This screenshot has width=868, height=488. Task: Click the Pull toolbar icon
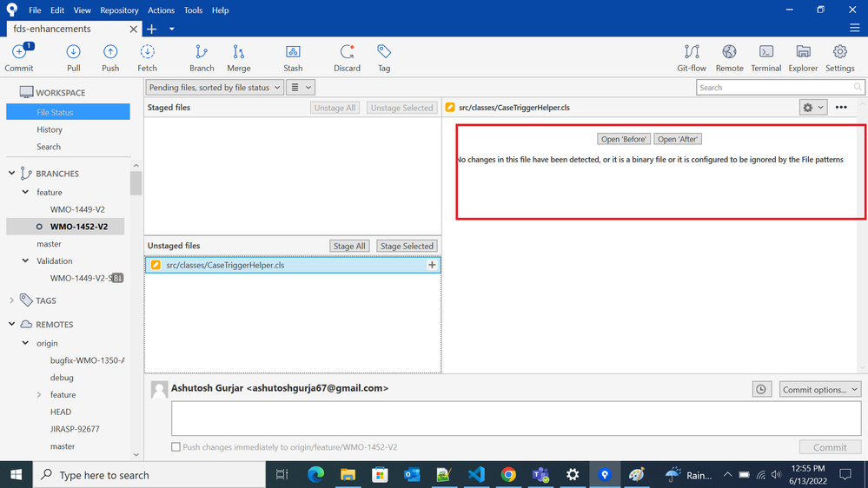click(x=73, y=57)
